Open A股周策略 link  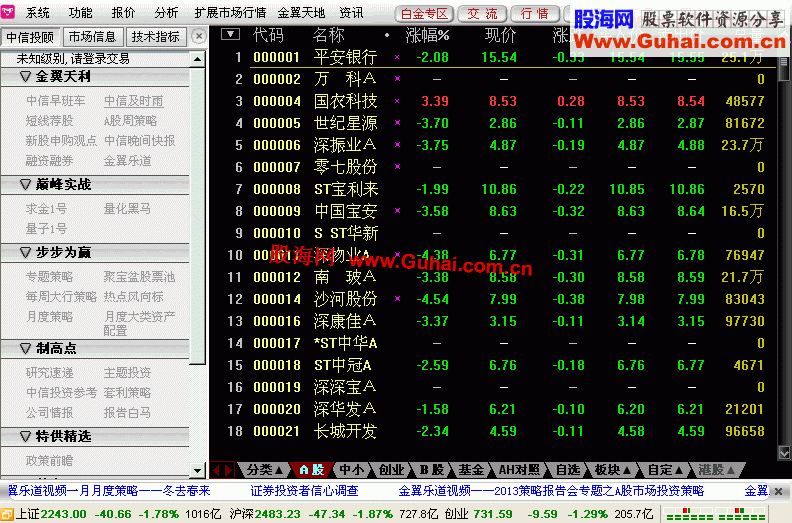tap(130, 121)
